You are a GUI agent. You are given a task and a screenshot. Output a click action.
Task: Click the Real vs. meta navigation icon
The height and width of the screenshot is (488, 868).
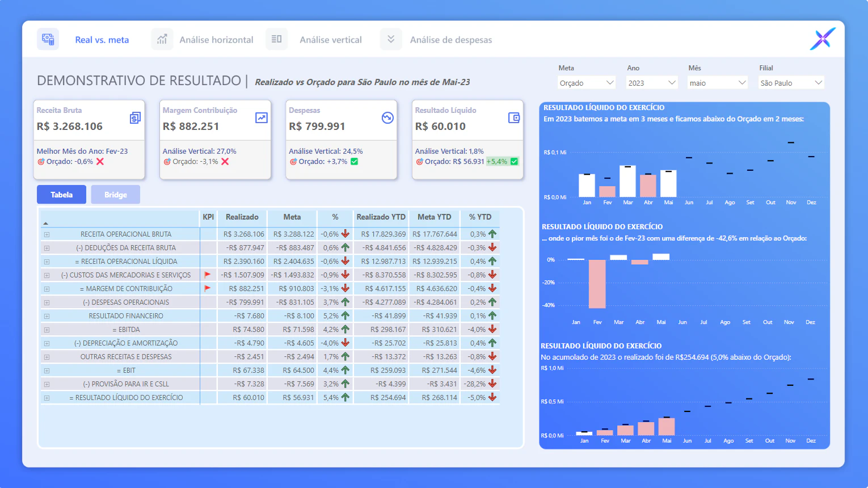tap(48, 39)
